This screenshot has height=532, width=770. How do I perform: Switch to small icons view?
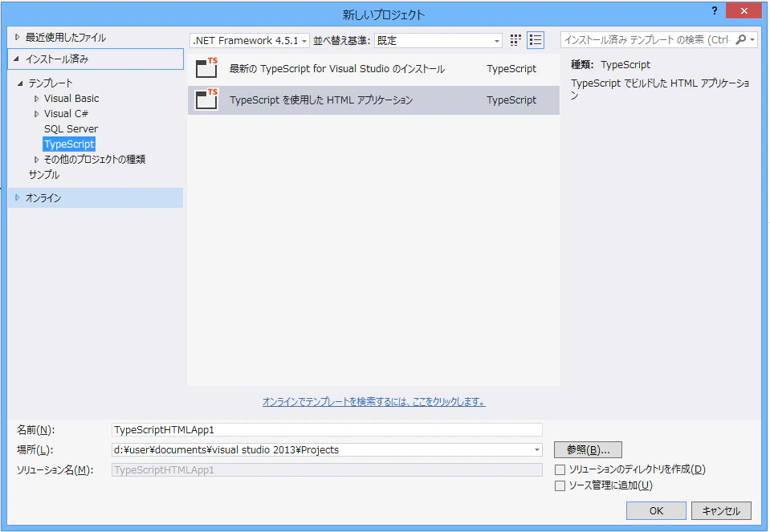coord(515,40)
